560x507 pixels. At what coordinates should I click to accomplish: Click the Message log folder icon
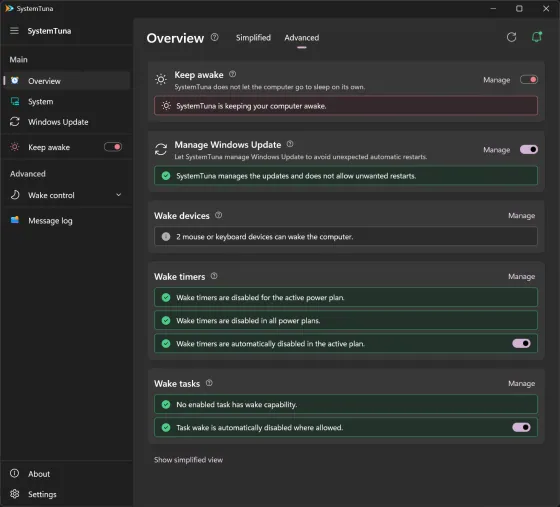[x=15, y=220]
